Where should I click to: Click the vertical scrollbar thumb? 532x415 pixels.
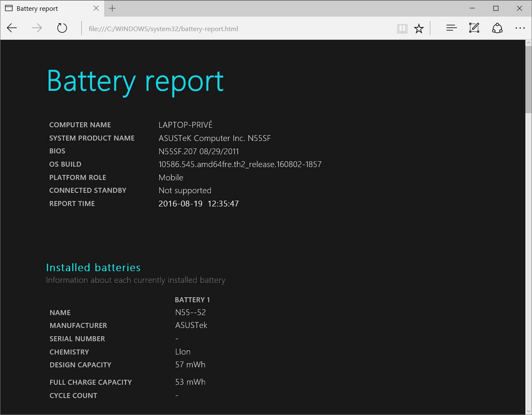point(528,79)
